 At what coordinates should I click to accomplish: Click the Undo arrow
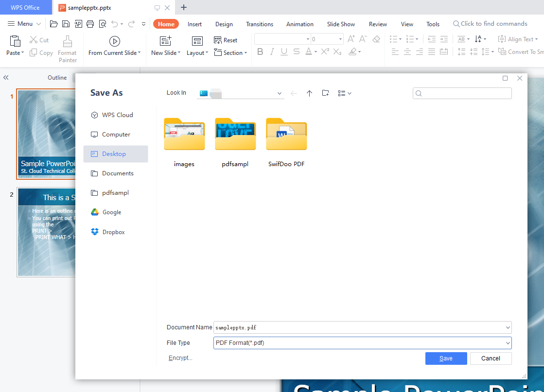pyautogui.click(x=115, y=23)
